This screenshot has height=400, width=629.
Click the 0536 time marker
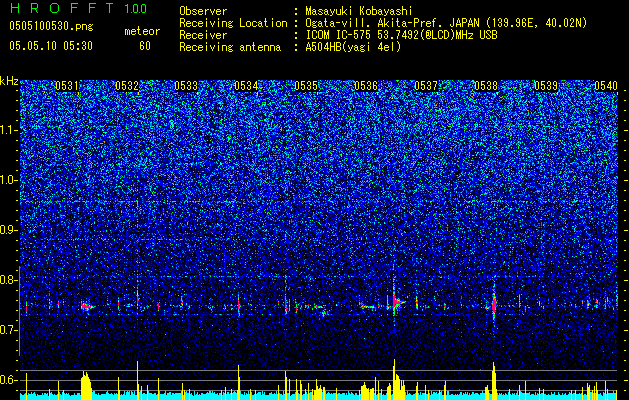pyautogui.click(x=366, y=86)
